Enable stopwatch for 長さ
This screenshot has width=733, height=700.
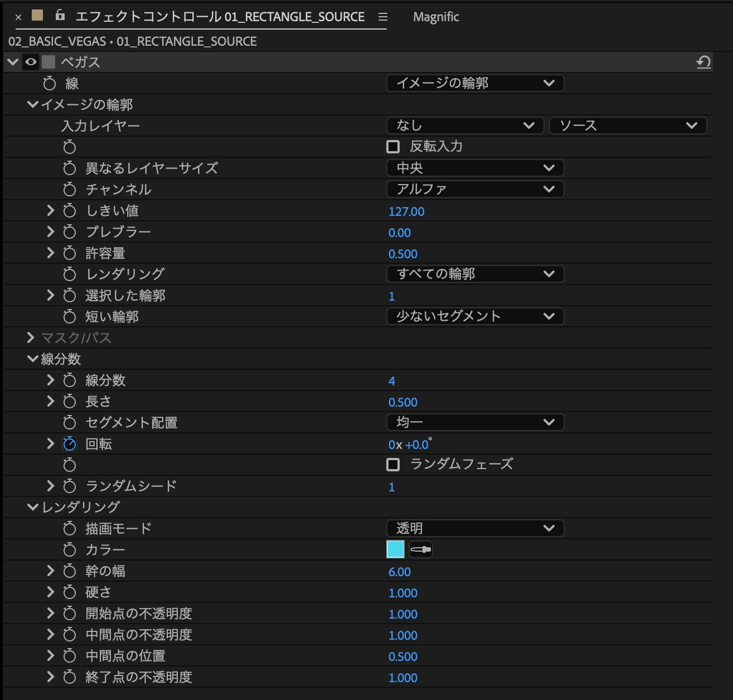pos(69,402)
